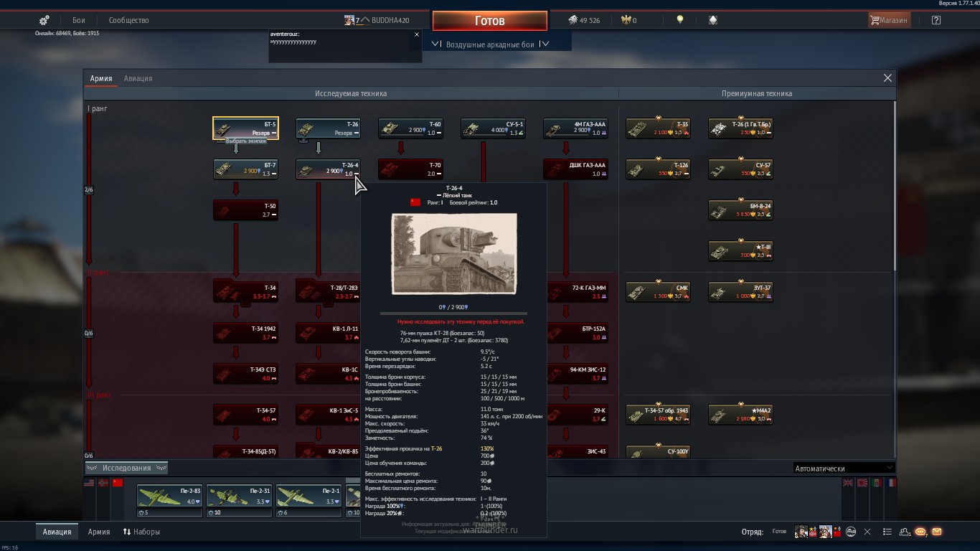Select the locked Т-70 tank
Viewport: 980px width, 551px height.
point(410,169)
